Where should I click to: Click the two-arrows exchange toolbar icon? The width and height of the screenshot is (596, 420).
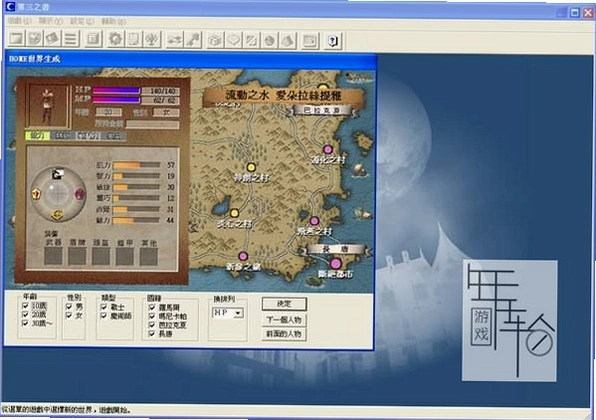[175, 39]
